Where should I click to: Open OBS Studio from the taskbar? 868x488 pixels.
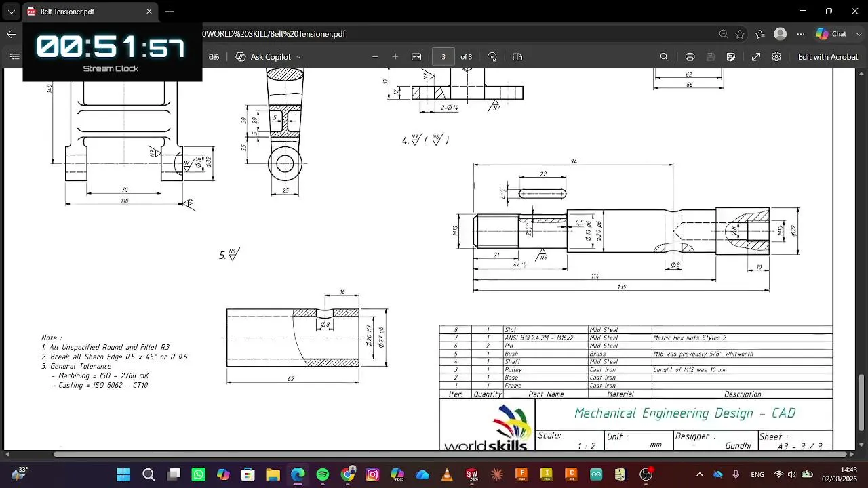tap(646, 474)
